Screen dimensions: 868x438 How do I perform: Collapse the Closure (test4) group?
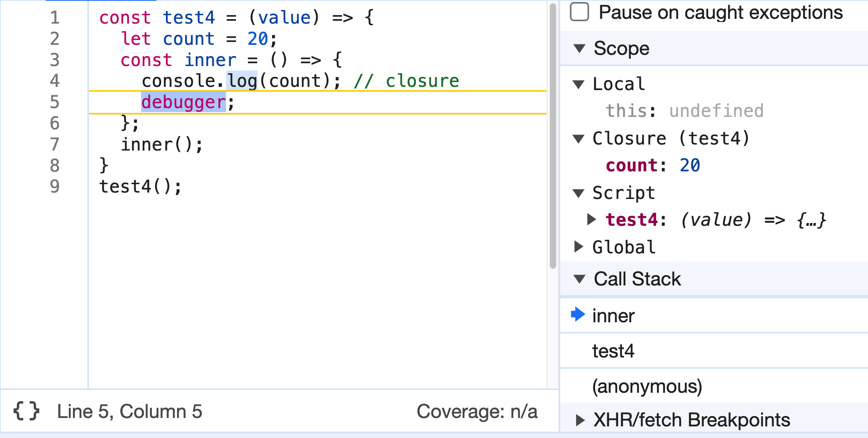pos(579,139)
